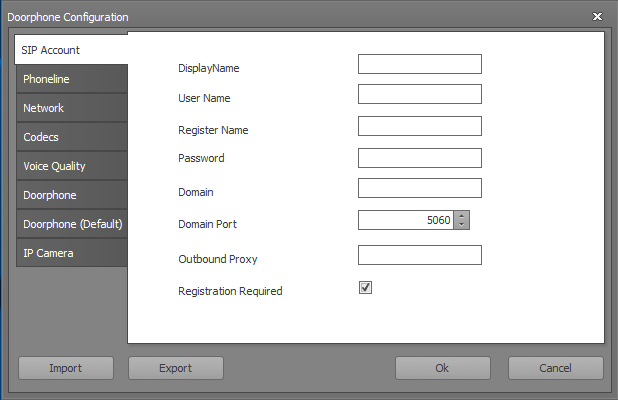Uncheck the Registration Required checkbox
618x400 pixels.
365,288
